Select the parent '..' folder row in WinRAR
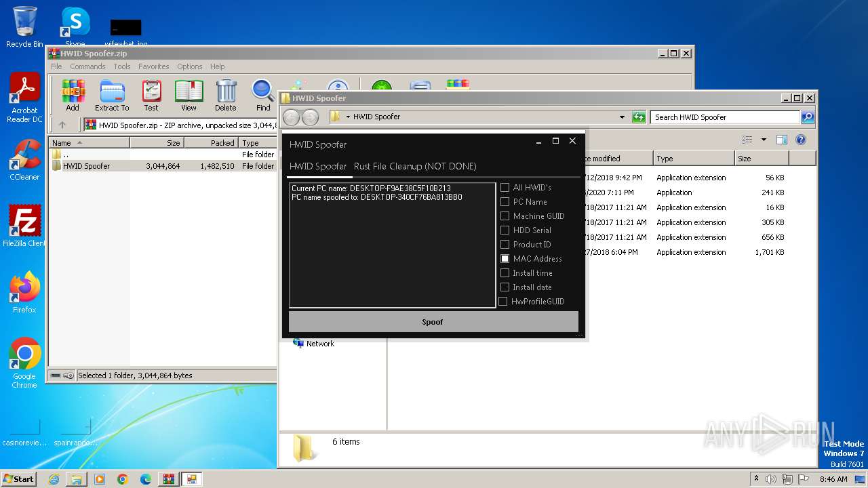The height and width of the screenshot is (488, 868). point(163,155)
